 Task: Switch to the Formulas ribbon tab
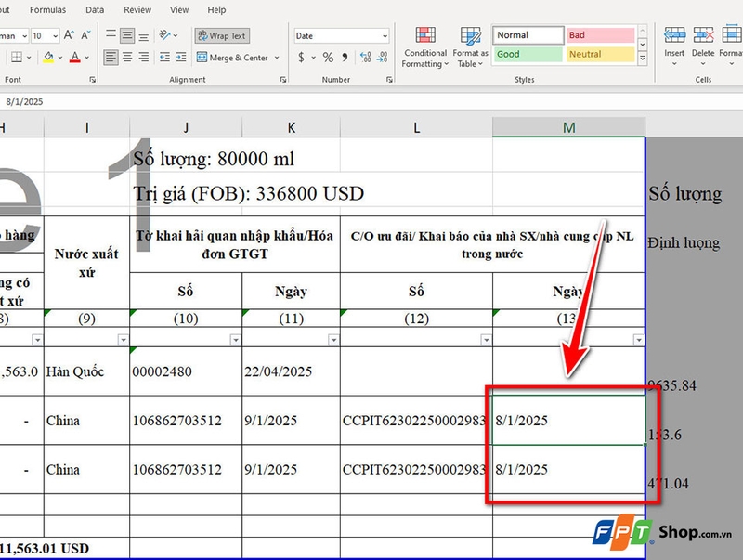pos(47,9)
